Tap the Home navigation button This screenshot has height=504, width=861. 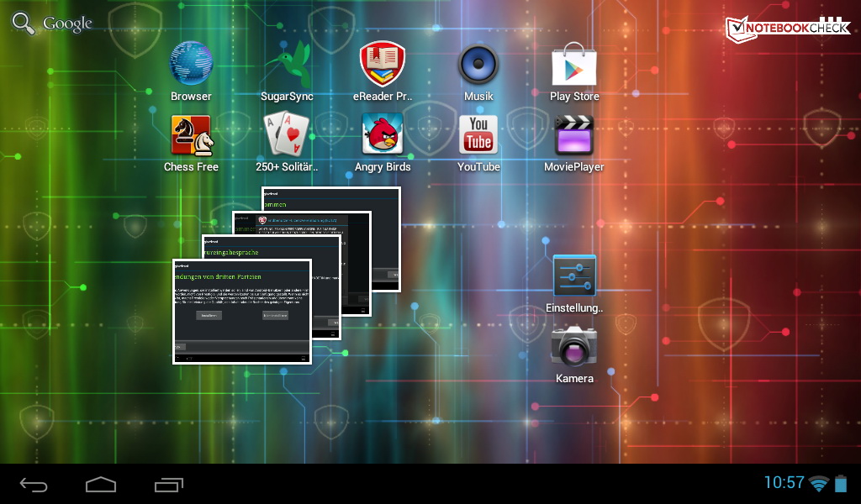pos(101,484)
